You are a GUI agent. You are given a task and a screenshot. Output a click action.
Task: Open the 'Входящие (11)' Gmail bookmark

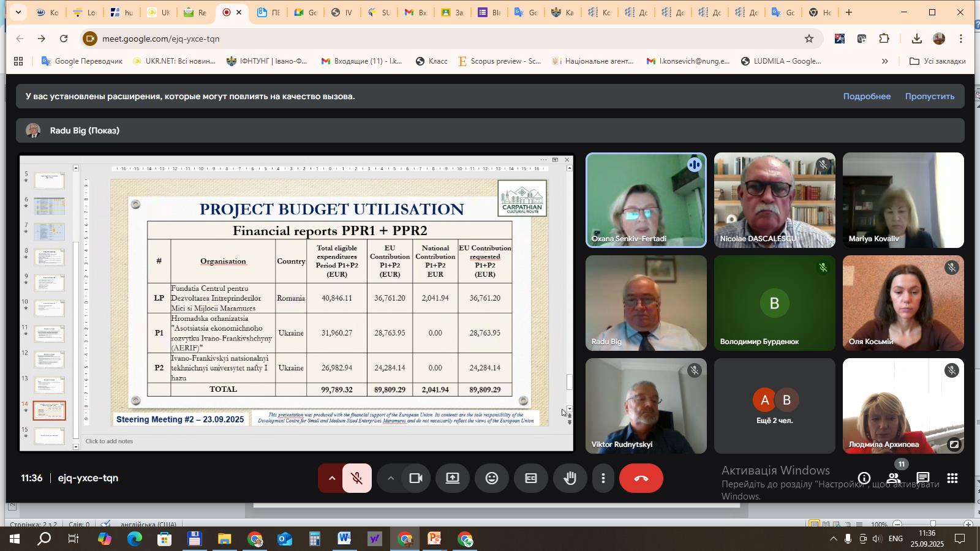[361, 61]
